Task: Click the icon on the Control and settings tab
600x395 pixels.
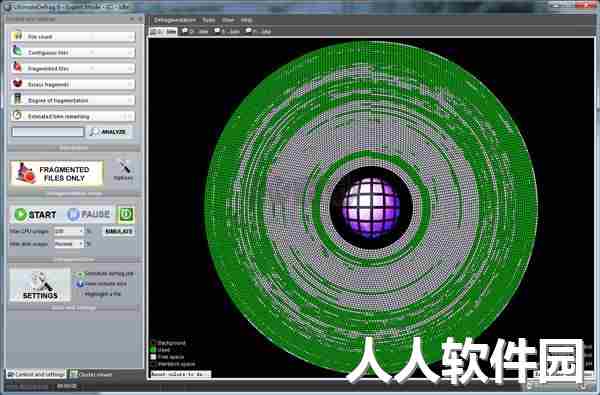Action: point(10,374)
